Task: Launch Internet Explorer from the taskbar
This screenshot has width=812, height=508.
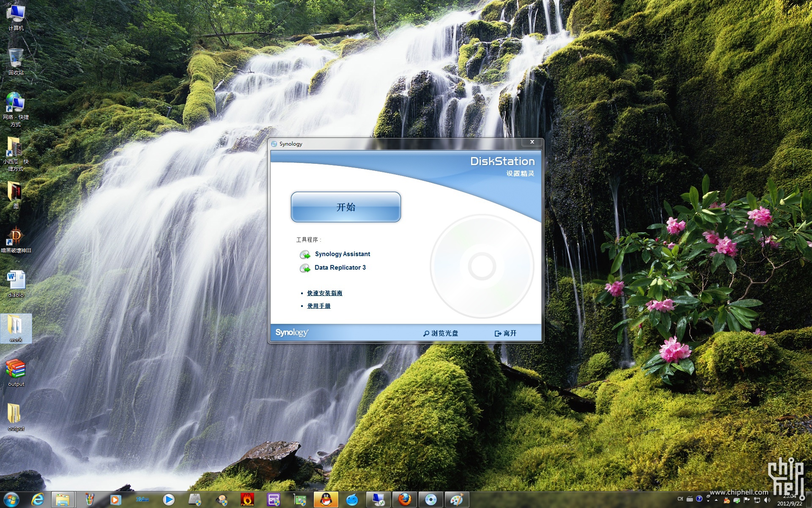Action: 38,500
